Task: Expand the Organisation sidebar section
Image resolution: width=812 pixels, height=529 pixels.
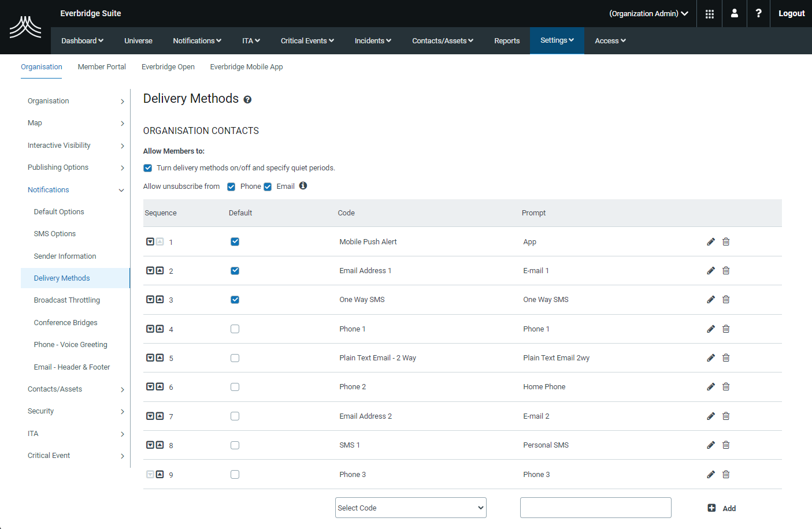Action: (76, 101)
